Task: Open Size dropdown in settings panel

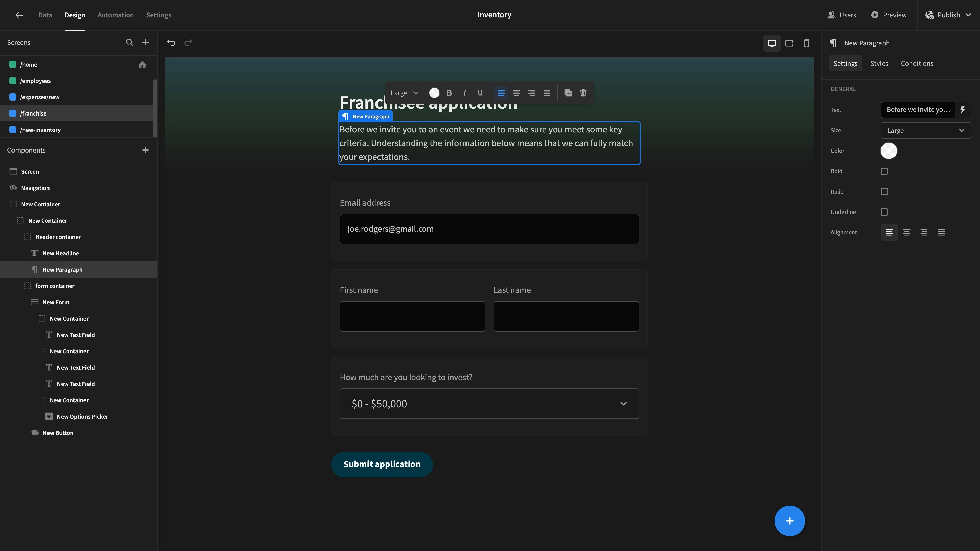Action: tap(925, 130)
